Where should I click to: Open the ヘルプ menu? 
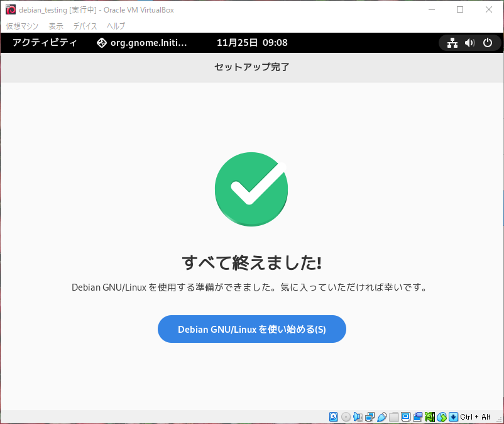pyautogui.click(x=116, y=26)
